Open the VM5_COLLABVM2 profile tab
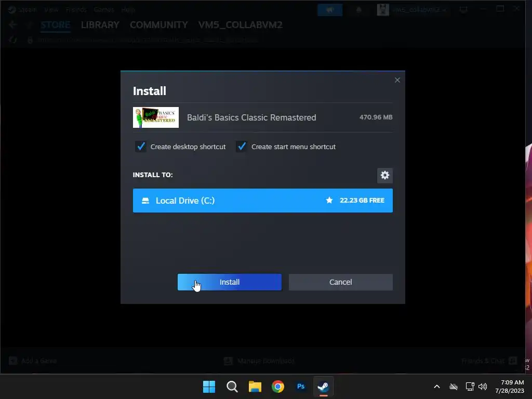This screenshot has height=399, width=532. coord(240,25)
